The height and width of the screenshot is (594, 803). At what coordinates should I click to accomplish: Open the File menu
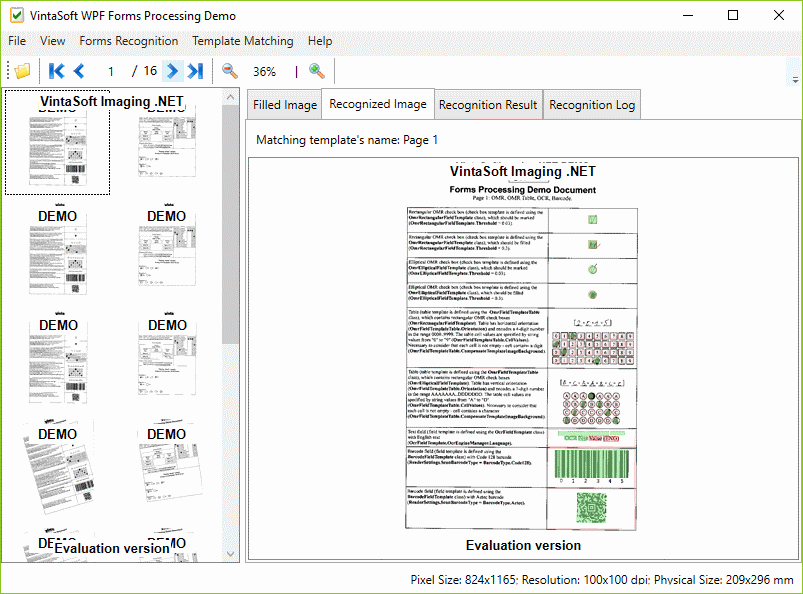[17, 41]
